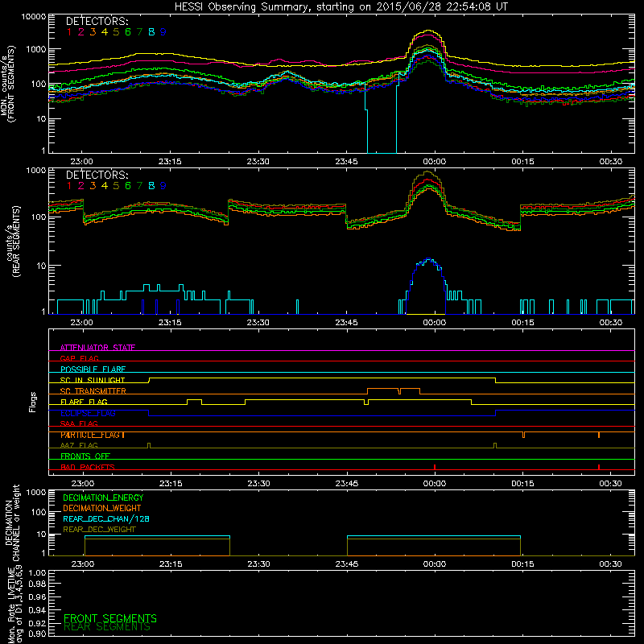Viewport: 644px width, 644px height.
Task: Select orange detector 3 in front segments legend
Action: click(93, 32)
